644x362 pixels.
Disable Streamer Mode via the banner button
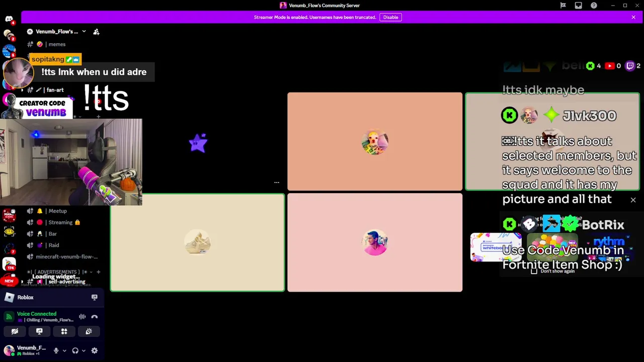tap(390, 17)
